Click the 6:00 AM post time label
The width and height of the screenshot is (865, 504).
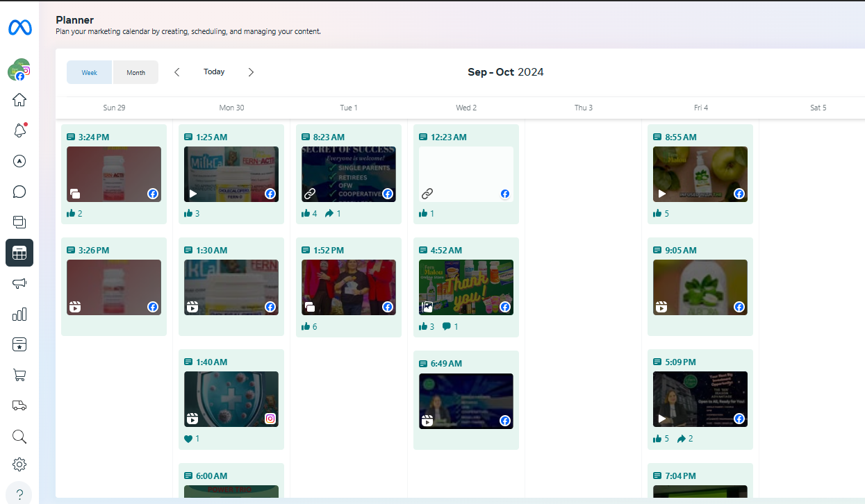point(211,476)
